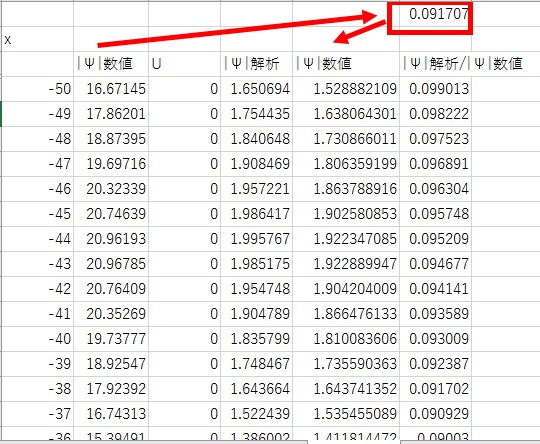Viewport: 540px width, 444px height.
Task: Select the cell with value 1.902580853
Action: pyautogui.click(x=346, y=214)
